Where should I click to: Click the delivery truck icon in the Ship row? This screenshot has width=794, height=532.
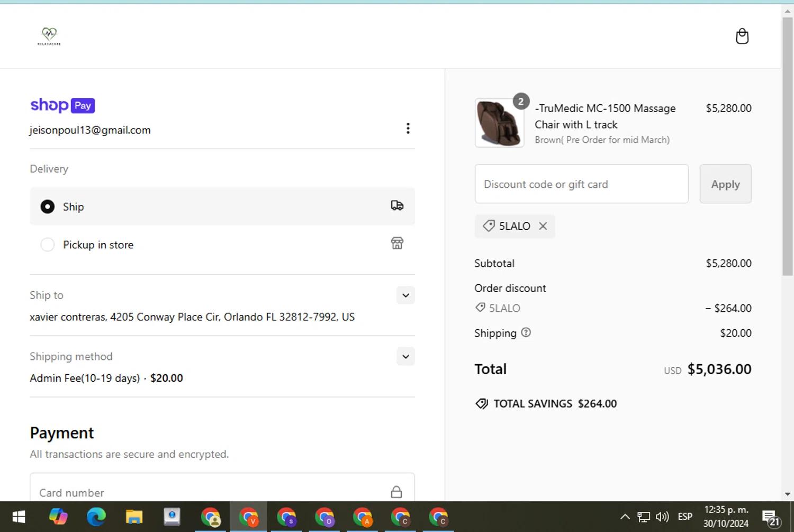[x=397, y=205]
